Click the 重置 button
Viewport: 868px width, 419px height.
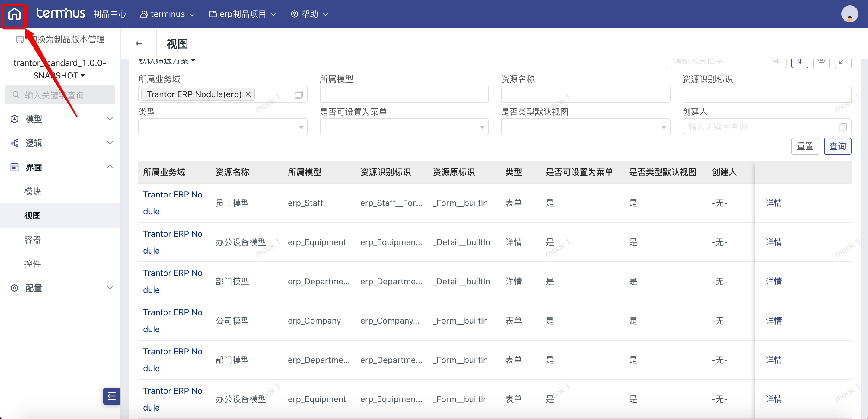[x=805, y=146]
